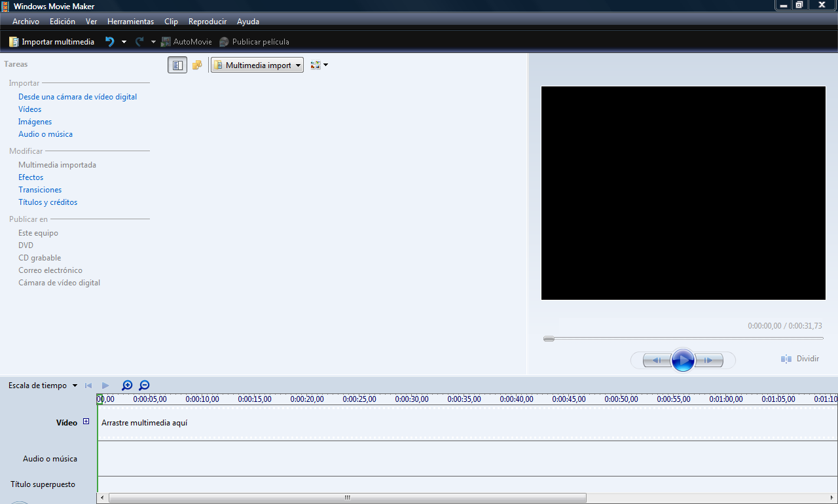This screenshot has height=504, width=838.
Task: Click the preview seek bar slider
Action: 549,338
